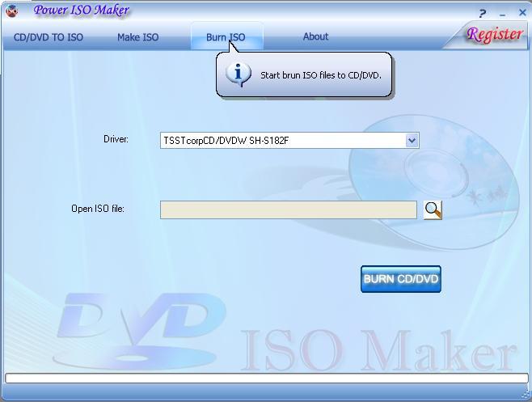Click the Power ISO Maker title text

[x=82, y=11]
